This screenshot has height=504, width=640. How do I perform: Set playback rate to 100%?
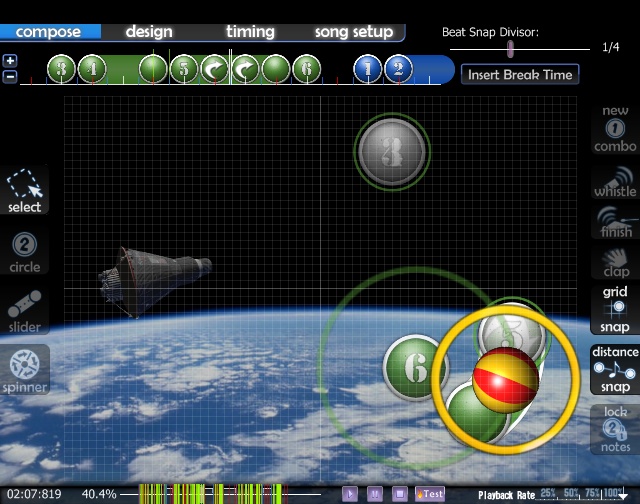pos(613,493)
